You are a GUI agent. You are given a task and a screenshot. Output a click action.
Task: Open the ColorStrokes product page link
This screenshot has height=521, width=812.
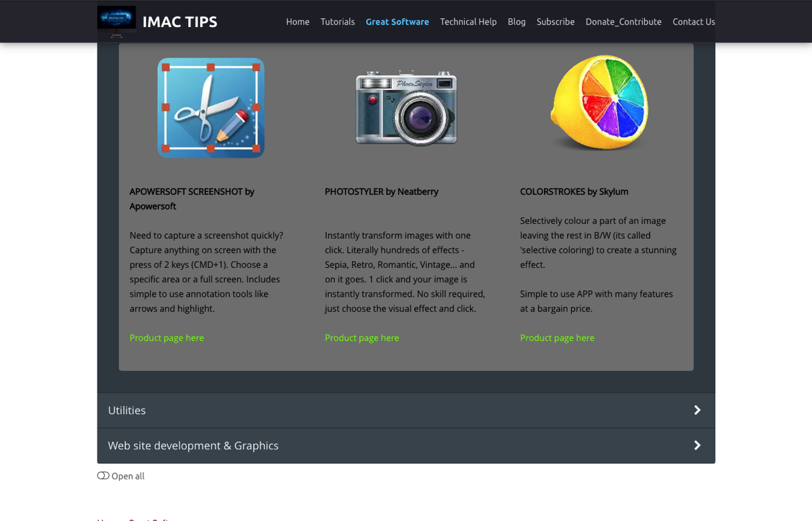click(558, 338)
